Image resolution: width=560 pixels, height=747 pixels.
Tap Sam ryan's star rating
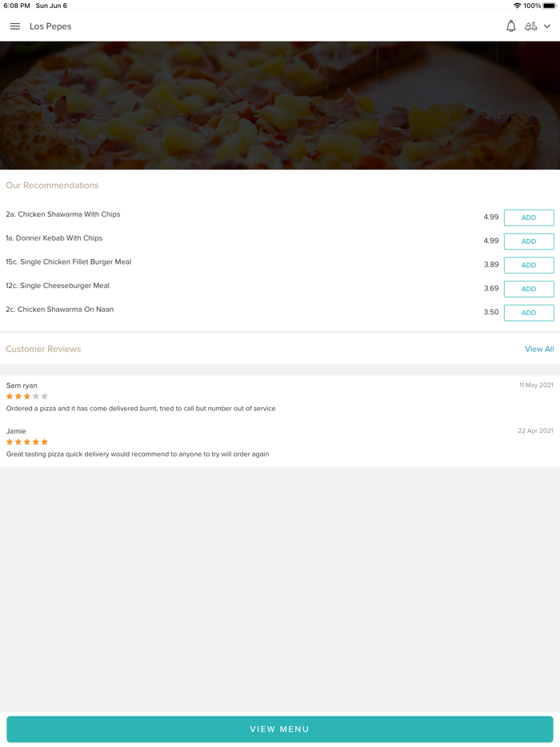click(27, 397)
